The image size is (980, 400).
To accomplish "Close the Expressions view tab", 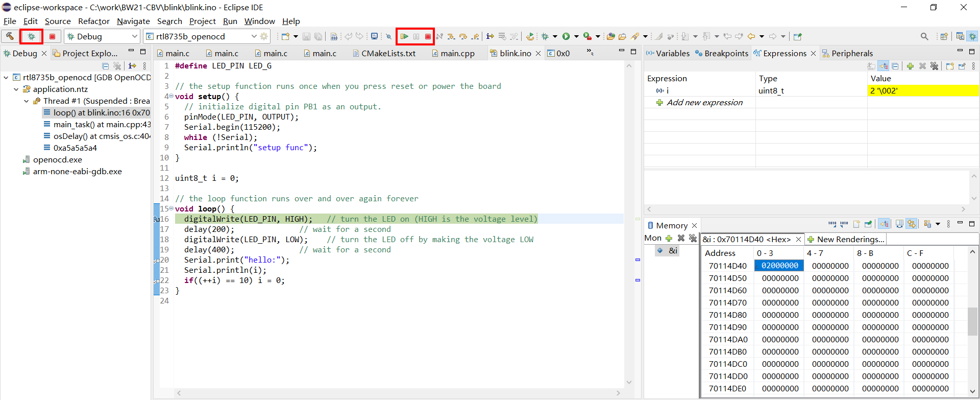I will 813,53.
